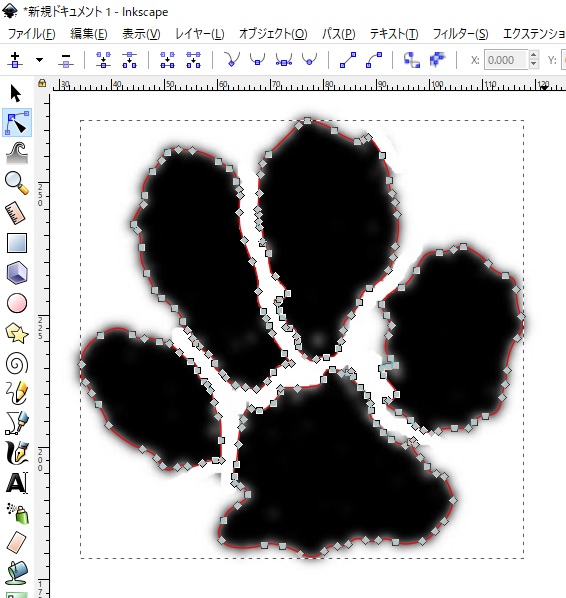Select the Star polygon tool
Image resolution: width=566 pixels, height=598 pixels.
(17, 333)
